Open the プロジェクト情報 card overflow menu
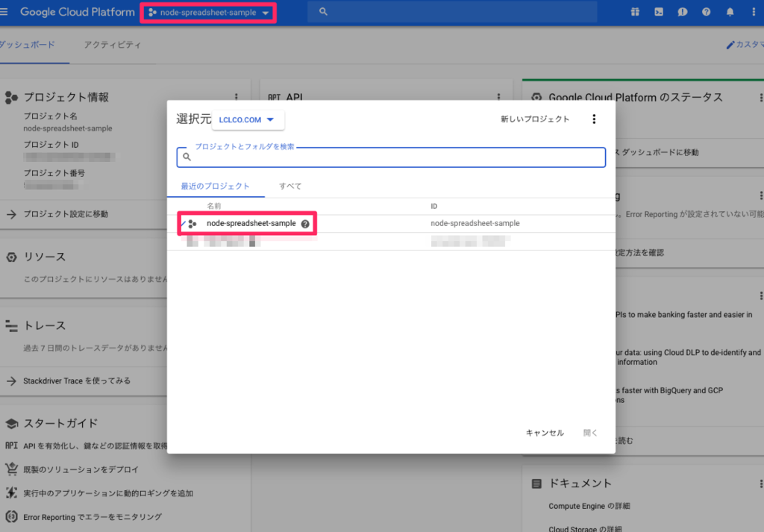This screenshot has width=764, height=532. 237,96
